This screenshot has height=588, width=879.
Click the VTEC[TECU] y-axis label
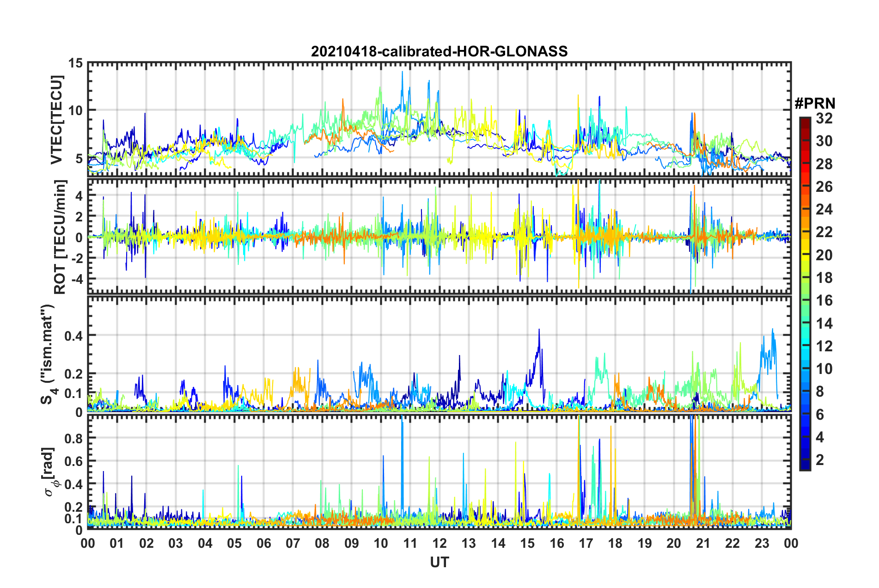(56, 120)
